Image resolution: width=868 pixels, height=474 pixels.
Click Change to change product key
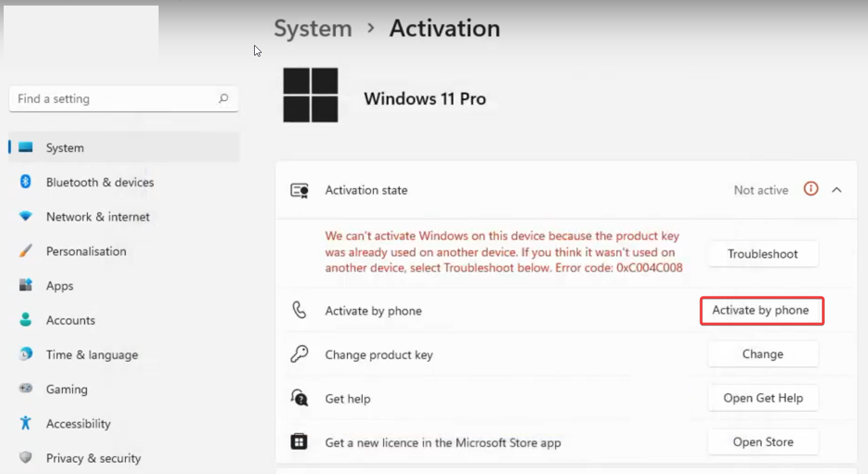tap(763, 354)
